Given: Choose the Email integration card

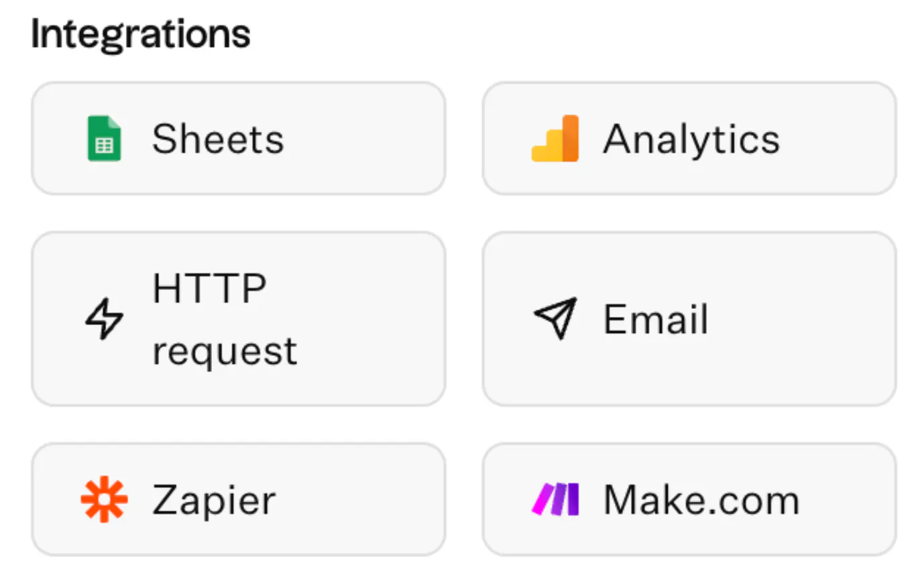Looking at the screenshot, I should tap(689, 319).
